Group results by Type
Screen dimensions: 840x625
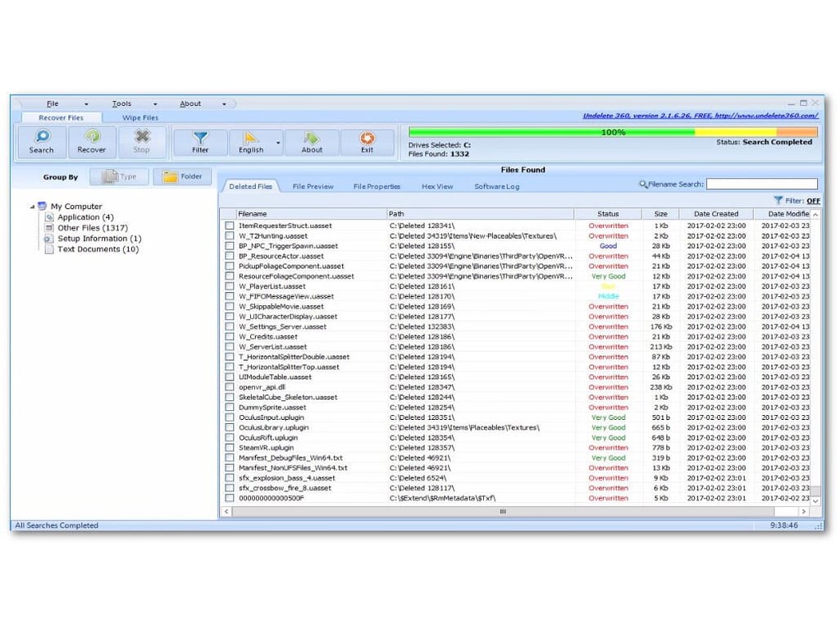[119, 176]
